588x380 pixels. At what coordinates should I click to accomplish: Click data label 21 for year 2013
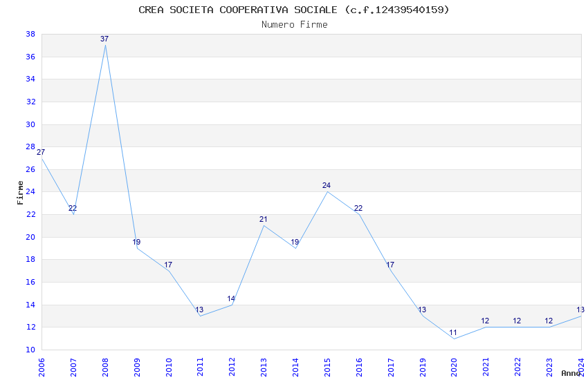[264, 220]
